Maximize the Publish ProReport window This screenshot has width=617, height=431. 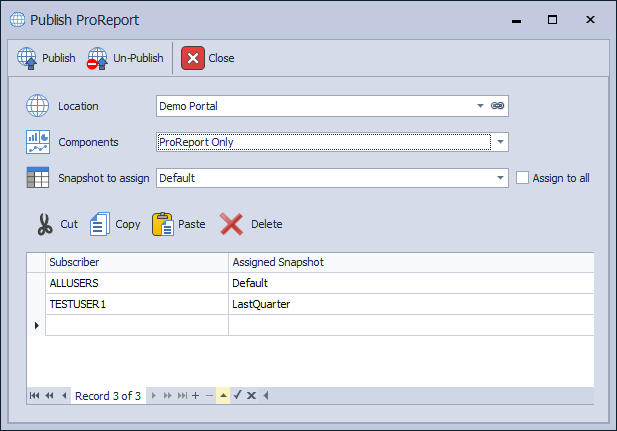point(552,20)
